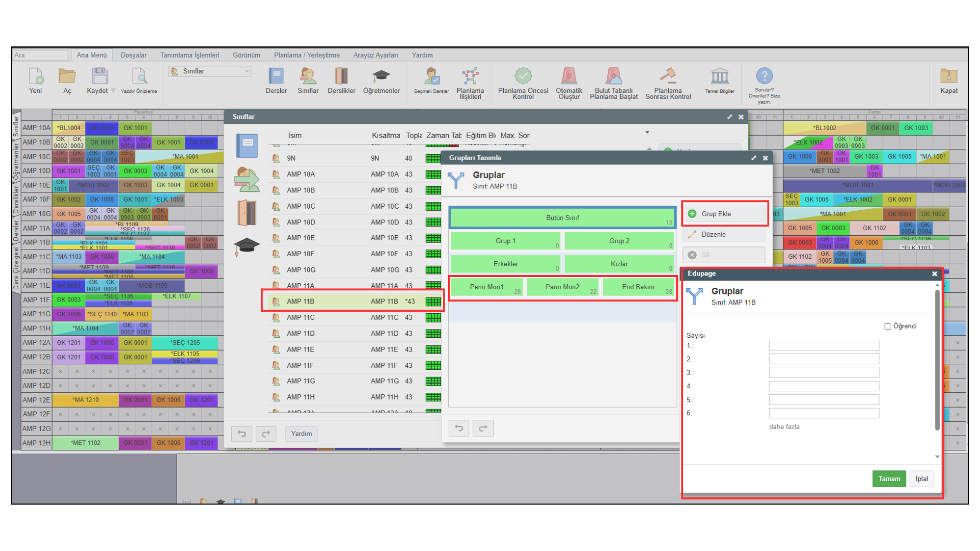Screen dimensions: 980x551
Task: Enable the Öğrenci checkbox
Action: point(888,327)
